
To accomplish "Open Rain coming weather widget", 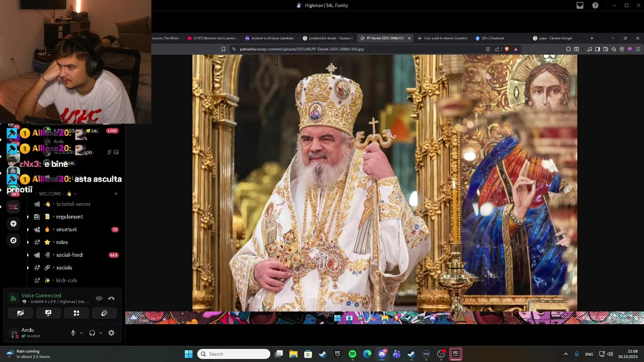I will [x=28, y=354].
